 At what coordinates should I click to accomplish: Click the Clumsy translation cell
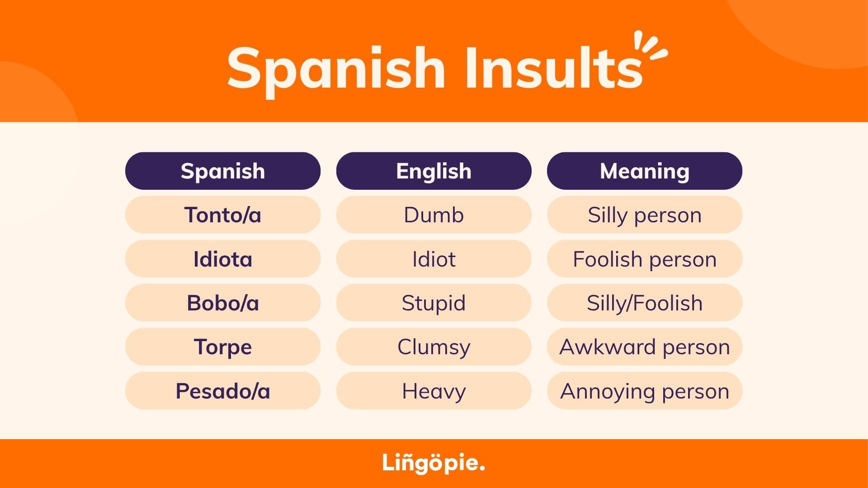tap(434, 347)
